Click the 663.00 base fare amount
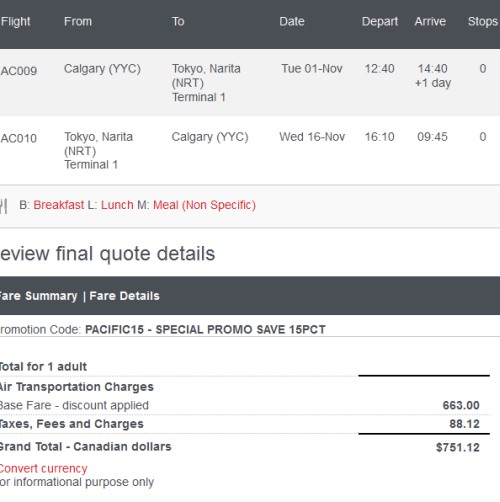 [461, 405]
